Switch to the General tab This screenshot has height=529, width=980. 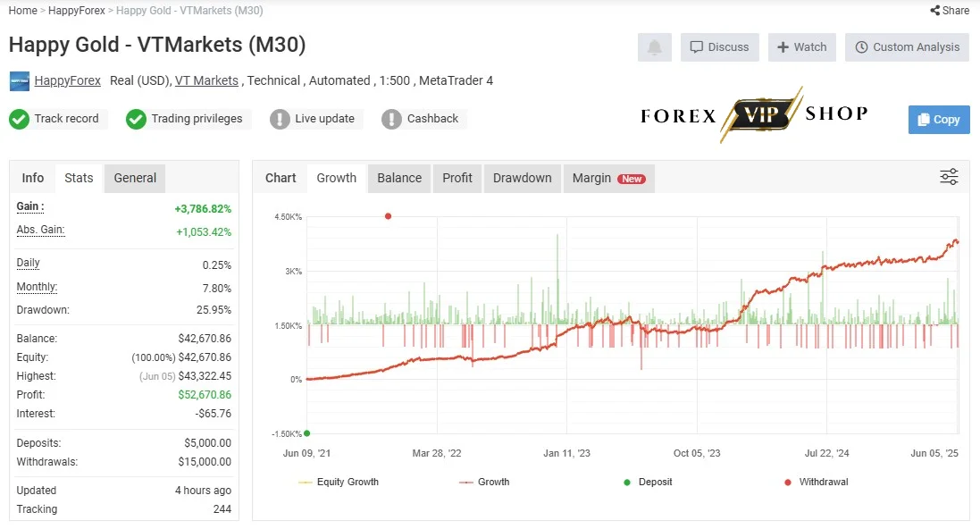[x=135, y=178]
